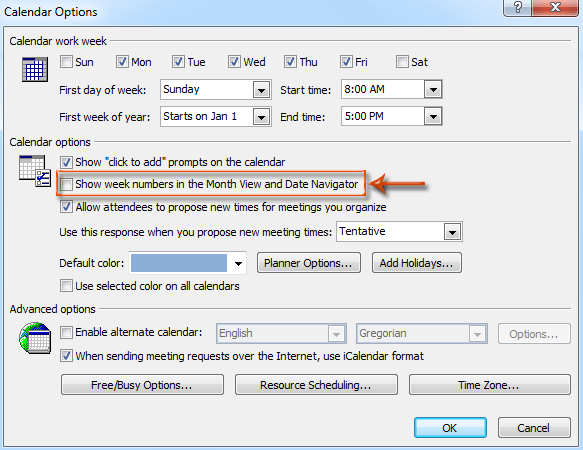The width and height of the screenshot is (583, 450).
Task: Enable Show week numbers in Month View
Action: click(x=66, y=184)
